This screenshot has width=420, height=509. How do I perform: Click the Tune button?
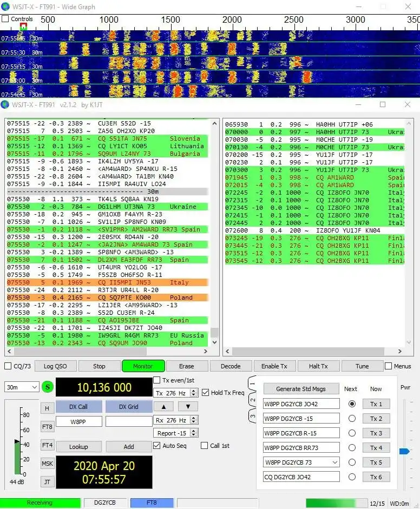click(362, 366)
